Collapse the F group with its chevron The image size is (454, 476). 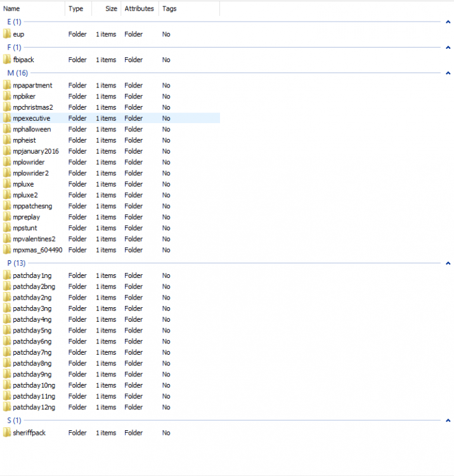[x=448, y=48]
